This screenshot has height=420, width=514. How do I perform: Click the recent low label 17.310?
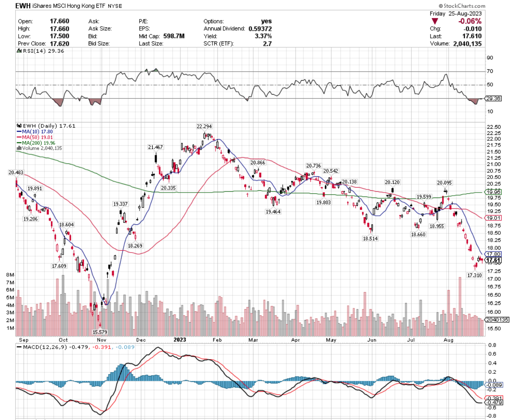point(474,275)
